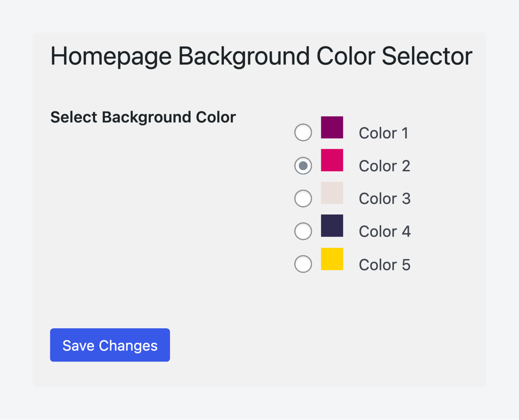This screenshot has height=420, width=519.
Task: Enable the Color 4 radio button
Action: pyautogui.click(x=303, y=231)
